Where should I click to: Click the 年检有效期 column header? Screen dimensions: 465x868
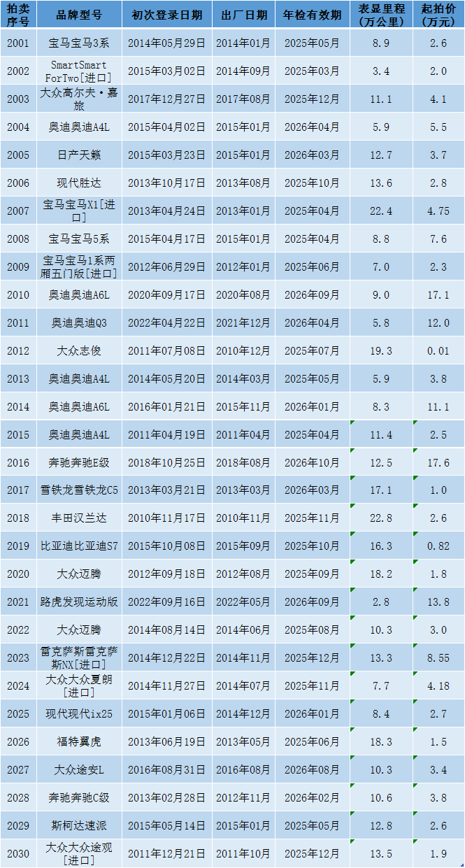click(312, 15)
